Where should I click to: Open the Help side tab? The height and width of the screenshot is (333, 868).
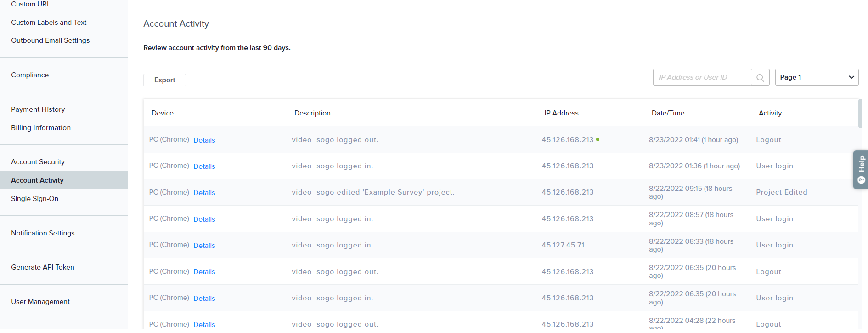click(861, 169)
